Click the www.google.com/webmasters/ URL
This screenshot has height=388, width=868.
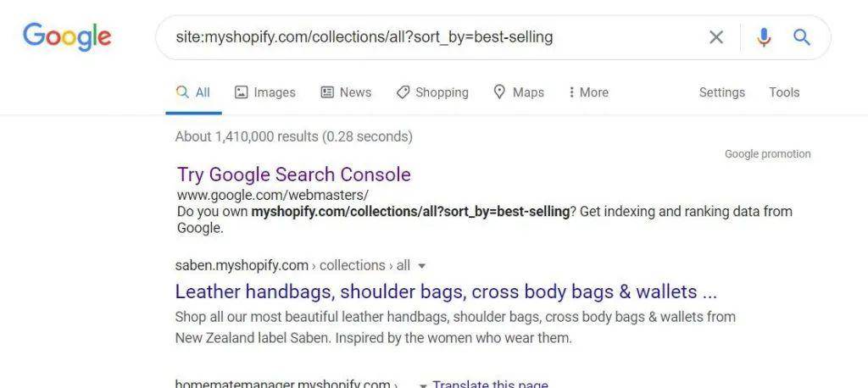click(x=273, y=195)
